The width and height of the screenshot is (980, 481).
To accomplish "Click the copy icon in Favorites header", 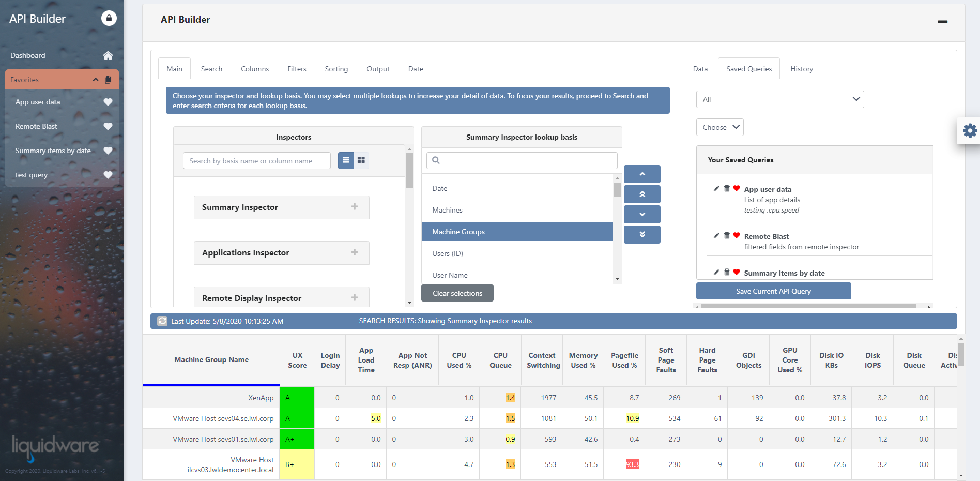I will point(108,80).
